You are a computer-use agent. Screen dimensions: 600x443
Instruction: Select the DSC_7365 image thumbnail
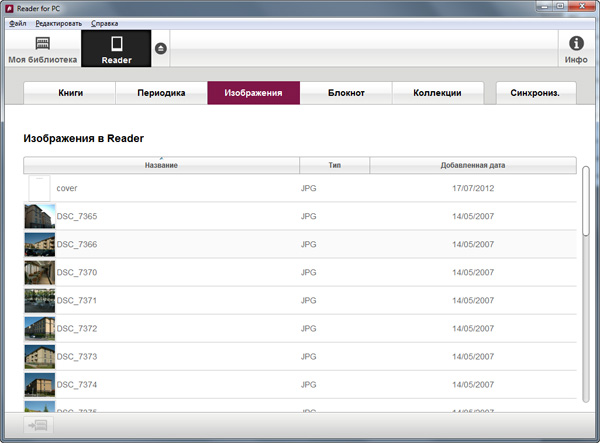pyautogui.click(x=39, y=216)
